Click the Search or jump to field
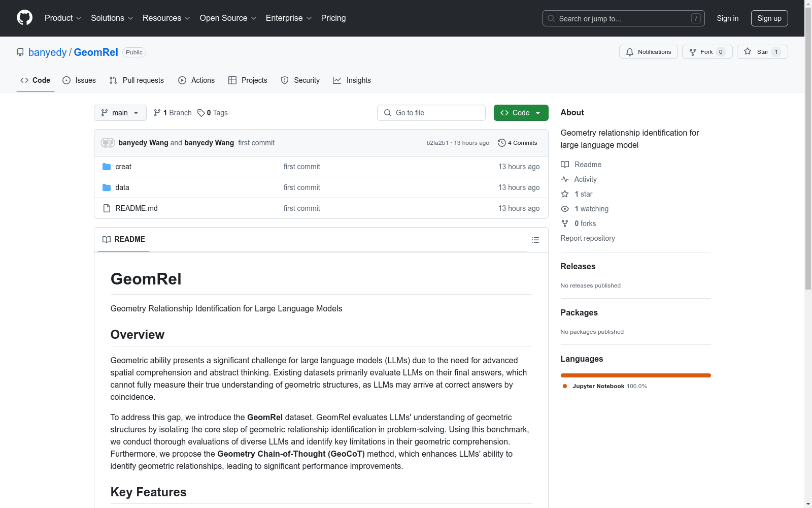The image size is (812, 508). [624, 18]
